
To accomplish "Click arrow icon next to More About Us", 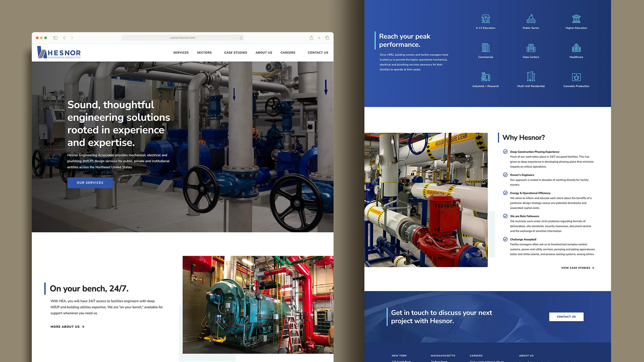I will pyautogui.click(x=83, y=327).
